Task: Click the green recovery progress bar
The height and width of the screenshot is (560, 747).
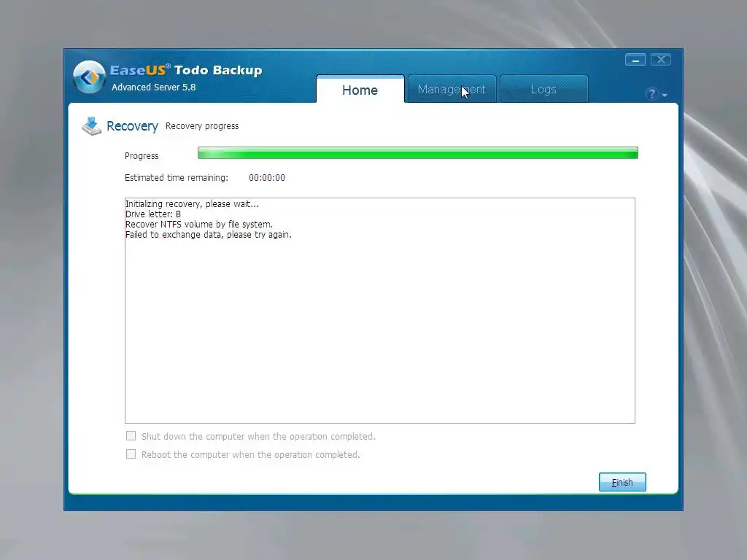Action: 418,153
